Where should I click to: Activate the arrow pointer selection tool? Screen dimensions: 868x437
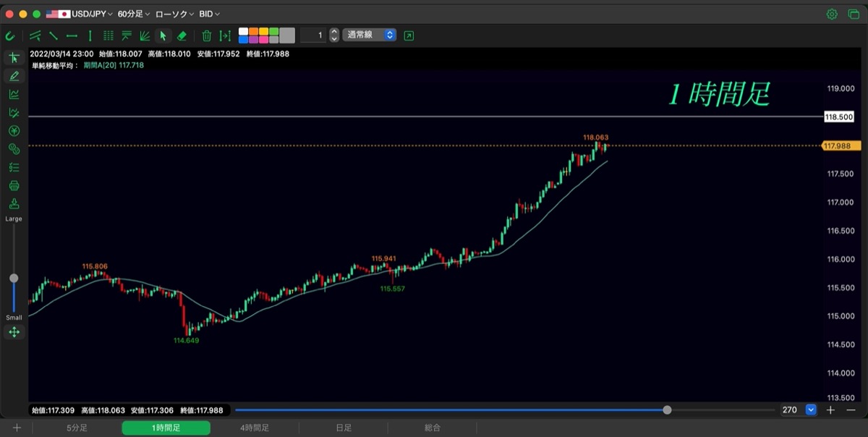tap(163, 35)
